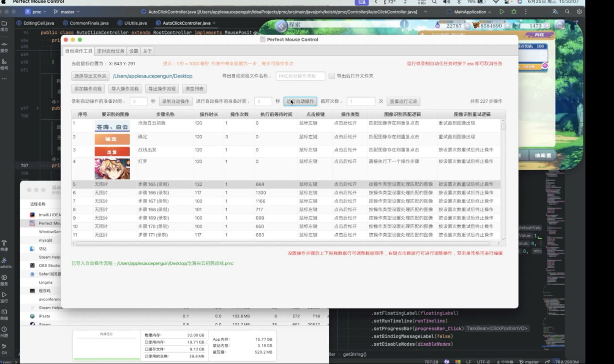Click the Debug bug icon in IntelliJ

(514, 12)
